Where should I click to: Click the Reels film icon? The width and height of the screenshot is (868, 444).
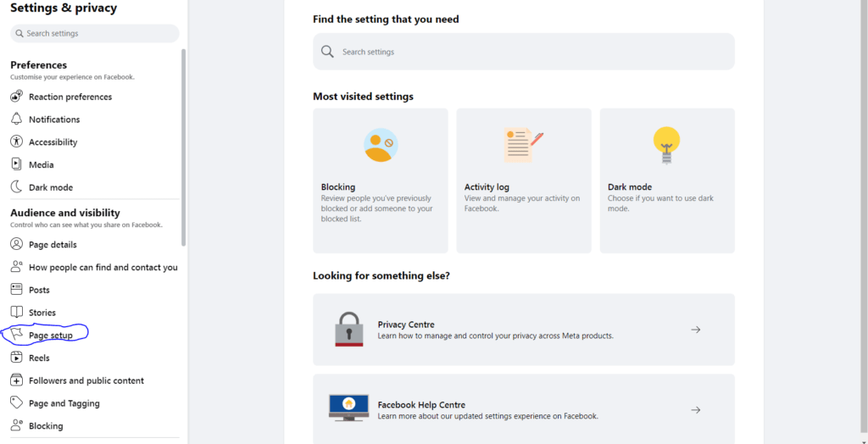click(x=17, y=358)
